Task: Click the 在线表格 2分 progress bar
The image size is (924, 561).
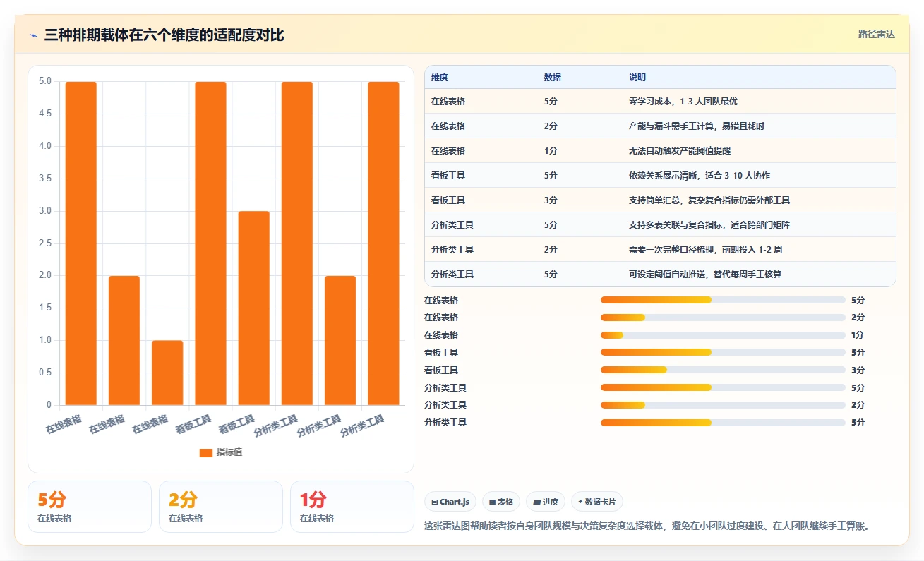Action: (x=723, y=318)
